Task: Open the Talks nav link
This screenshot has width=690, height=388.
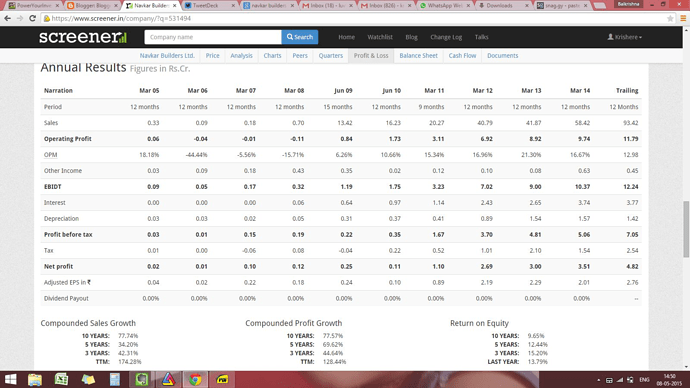Action: point(481,37)
